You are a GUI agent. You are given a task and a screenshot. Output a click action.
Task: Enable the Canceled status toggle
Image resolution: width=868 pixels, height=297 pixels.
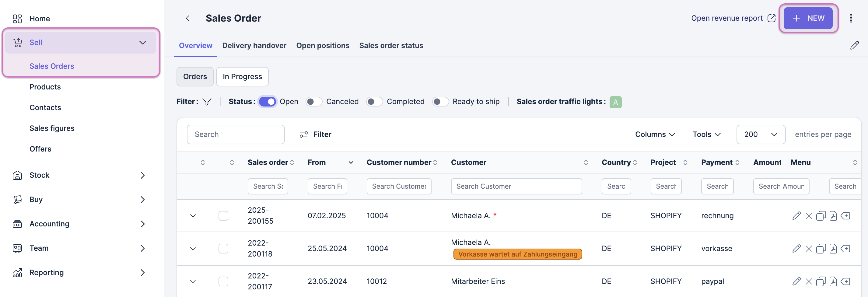314,101
